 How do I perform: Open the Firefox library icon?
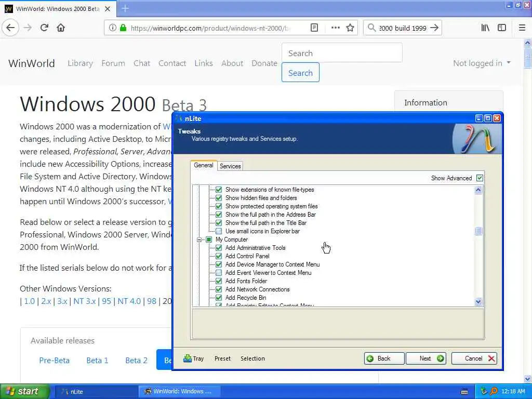[x=486, y=28]
